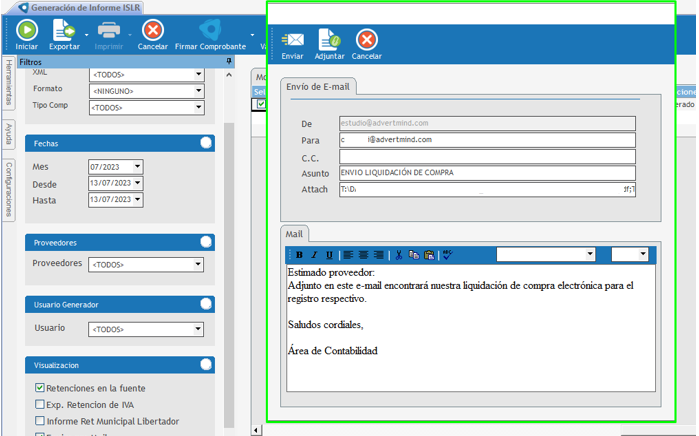
Task: Open the Proveedores dropdown
Action: coord(198,264)
